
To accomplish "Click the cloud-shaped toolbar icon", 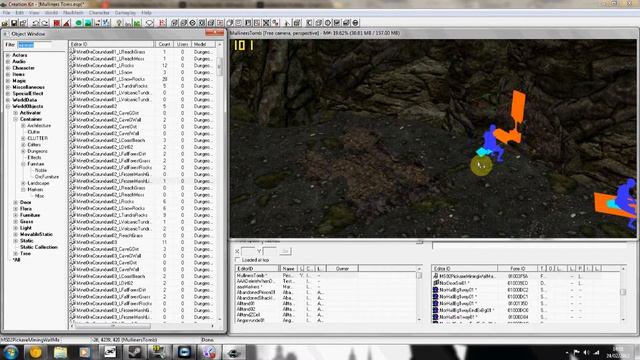I will pyautogui.click(x=150, y=23).
